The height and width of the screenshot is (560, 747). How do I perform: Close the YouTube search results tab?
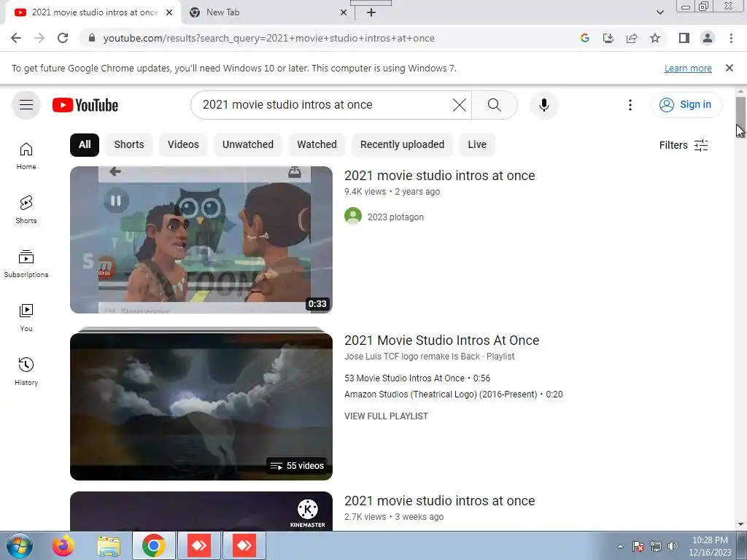169,12
